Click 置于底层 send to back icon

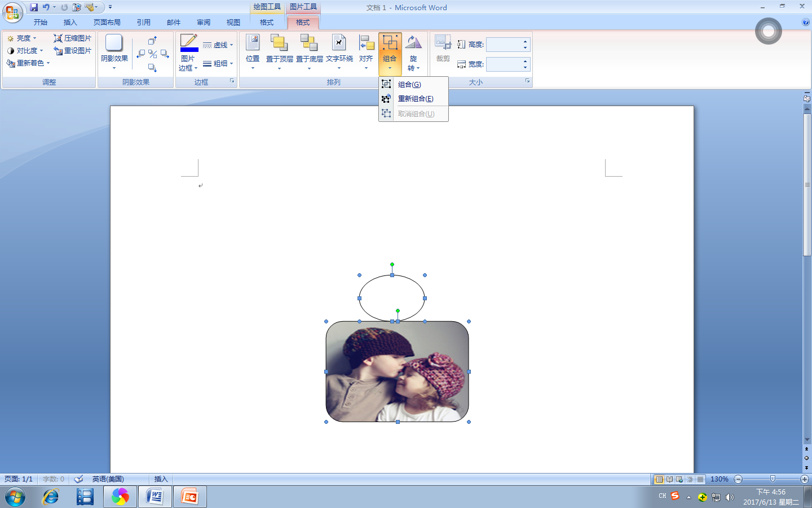click(x=309, y=43)
